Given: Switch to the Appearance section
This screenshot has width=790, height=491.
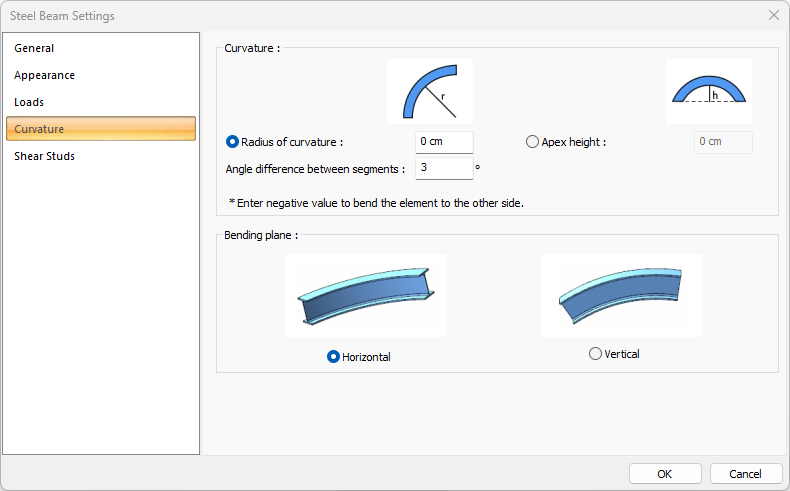Looking at the screenshot, I should click(x=44, y=75).
